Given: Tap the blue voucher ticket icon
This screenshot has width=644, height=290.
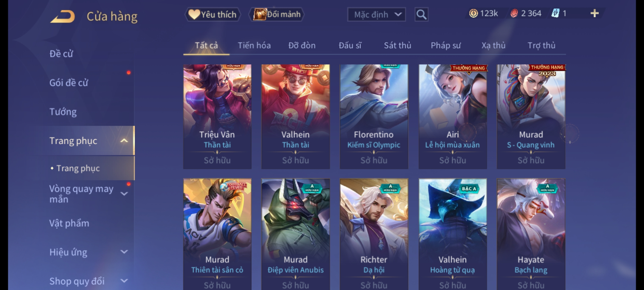Looking at the screenshot, I should [555, 13].
